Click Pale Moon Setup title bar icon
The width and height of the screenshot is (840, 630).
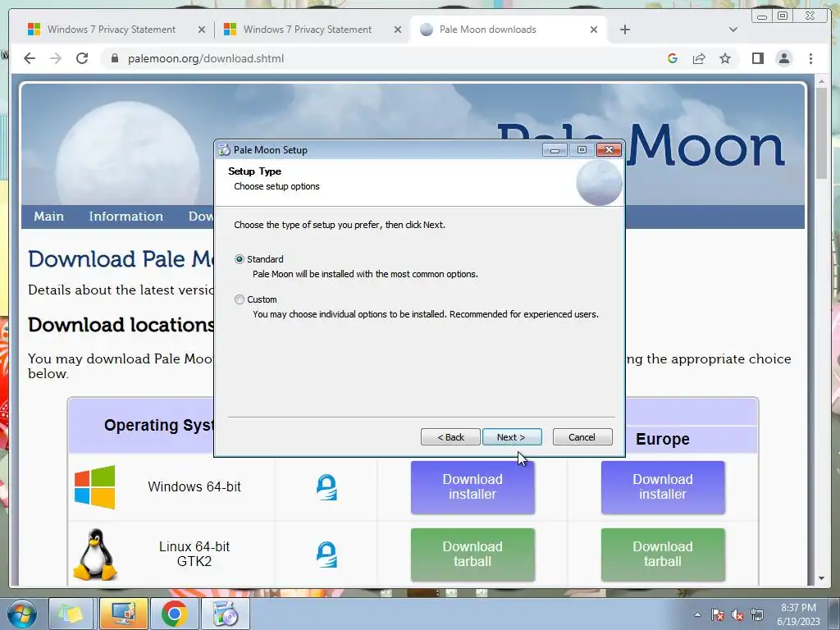tap(224, 150)
